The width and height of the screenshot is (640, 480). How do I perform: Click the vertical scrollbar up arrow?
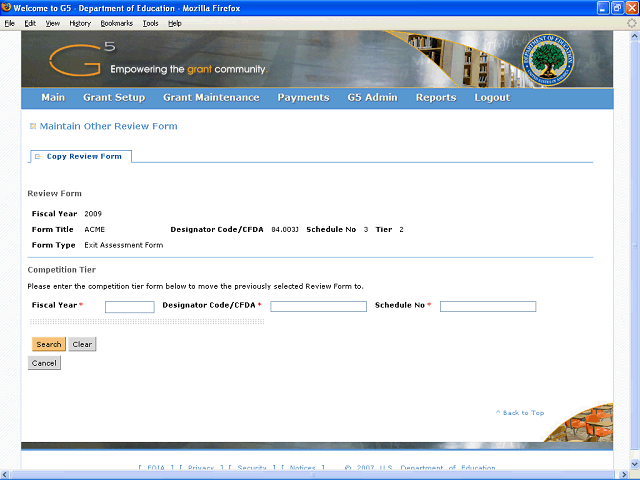635,36
